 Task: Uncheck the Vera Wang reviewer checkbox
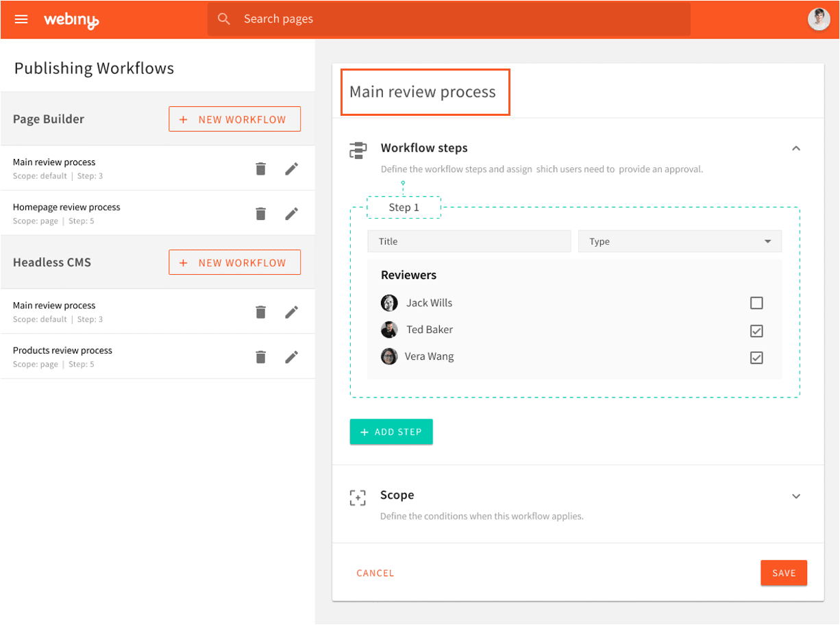pos(756,358)
